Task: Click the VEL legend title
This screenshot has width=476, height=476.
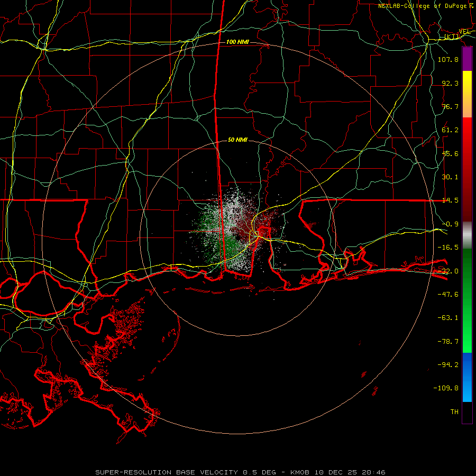Action: (x=464, y=32)
